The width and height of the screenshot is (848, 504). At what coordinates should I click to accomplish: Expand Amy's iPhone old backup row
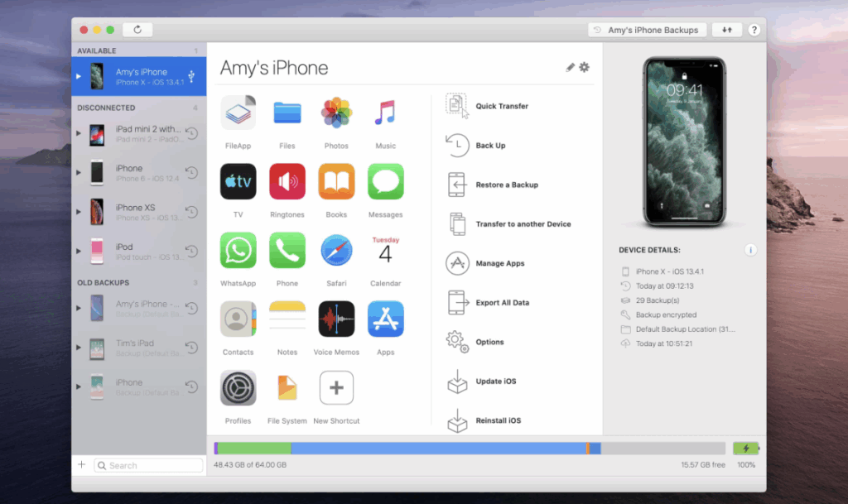pos(79,308)
